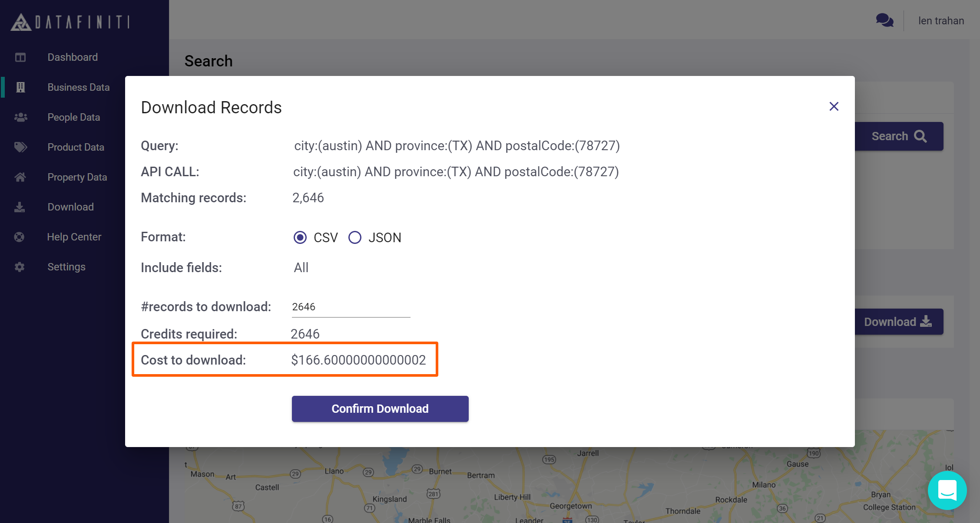Select the CSV format option
This screenshot has height=523, width=980.
point(300,237)
